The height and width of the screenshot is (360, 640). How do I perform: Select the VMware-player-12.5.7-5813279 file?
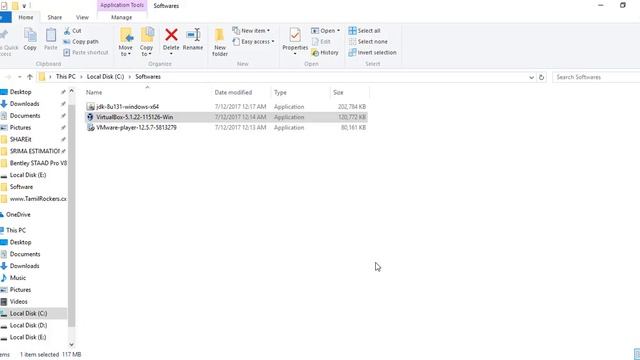[227, 128]
